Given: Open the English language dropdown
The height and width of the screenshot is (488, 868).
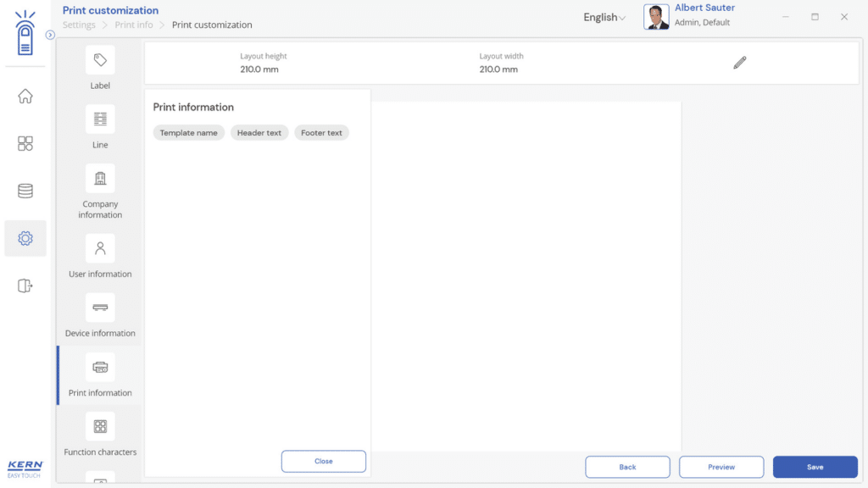Looking at the screenshot, I should [x=604, y=18].
